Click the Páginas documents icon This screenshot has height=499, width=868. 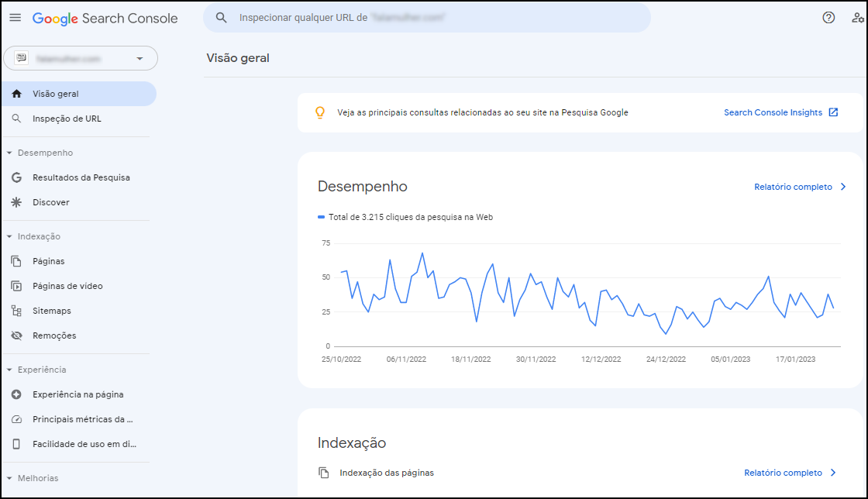click(16, 261)
